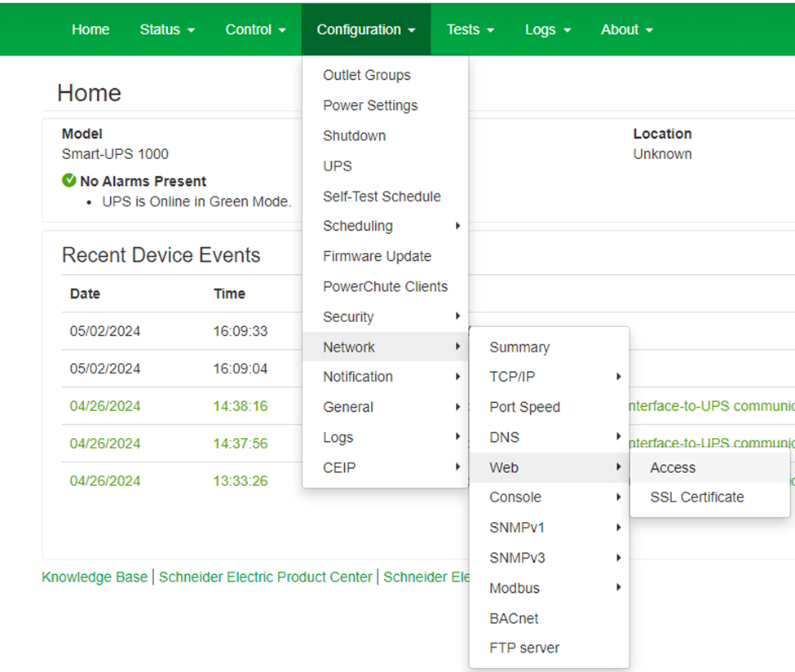
Task: Expand the SNMPv3 submenu
Action: tap(549, 558)
